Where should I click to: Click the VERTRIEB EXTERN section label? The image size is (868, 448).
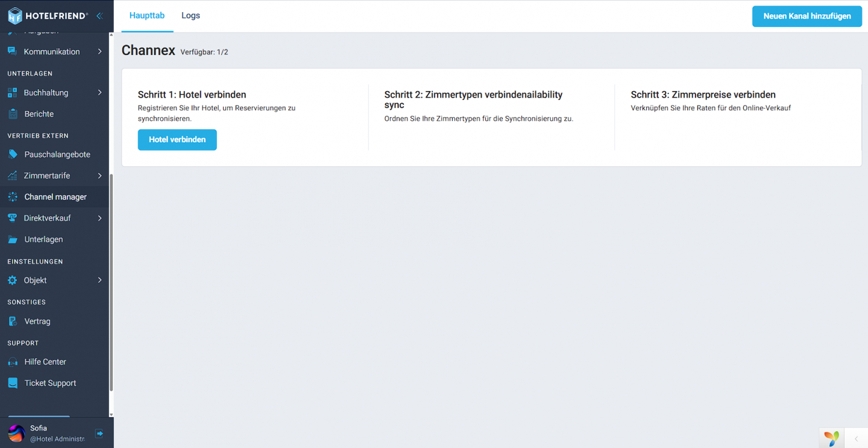coord(38,136)
